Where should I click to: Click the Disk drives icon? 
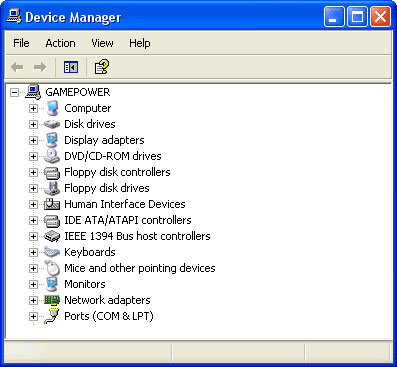pyautogui.click(x=52, y=124)
